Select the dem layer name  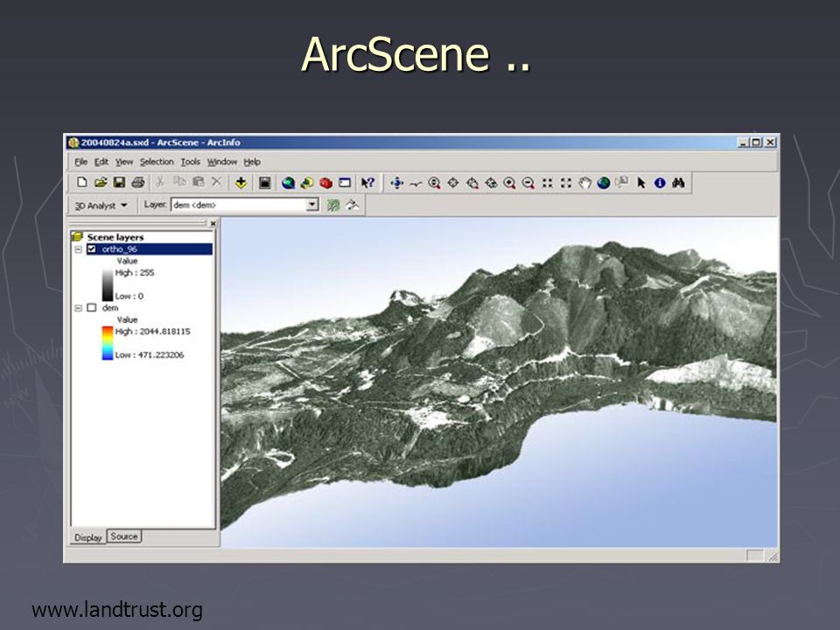click(x=110, y=307)
